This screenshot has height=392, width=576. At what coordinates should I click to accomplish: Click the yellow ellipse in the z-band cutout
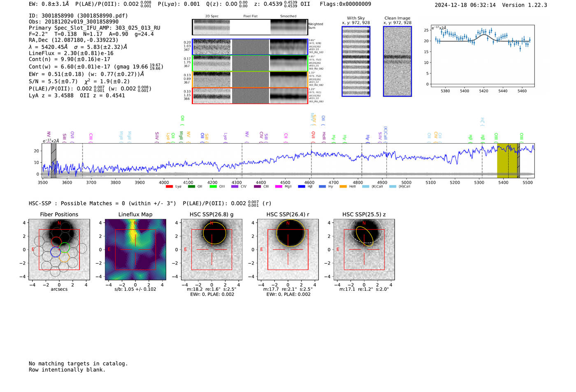tap(365, 236)
